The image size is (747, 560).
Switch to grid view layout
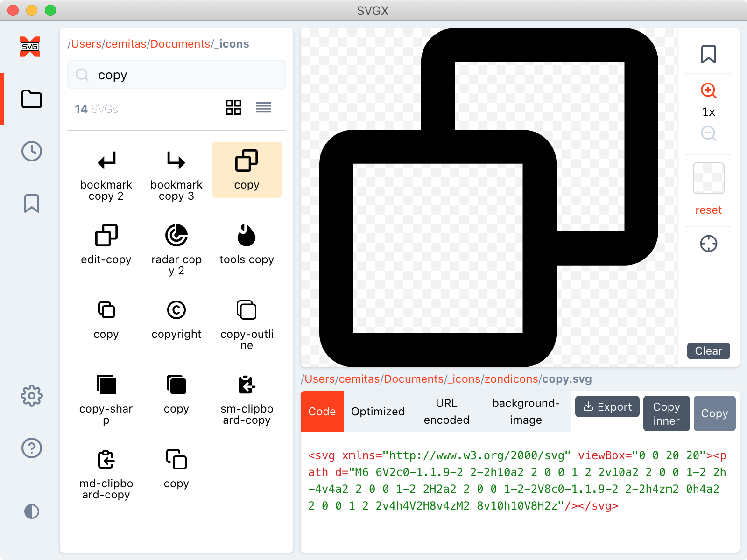click(x=233, y=107)
